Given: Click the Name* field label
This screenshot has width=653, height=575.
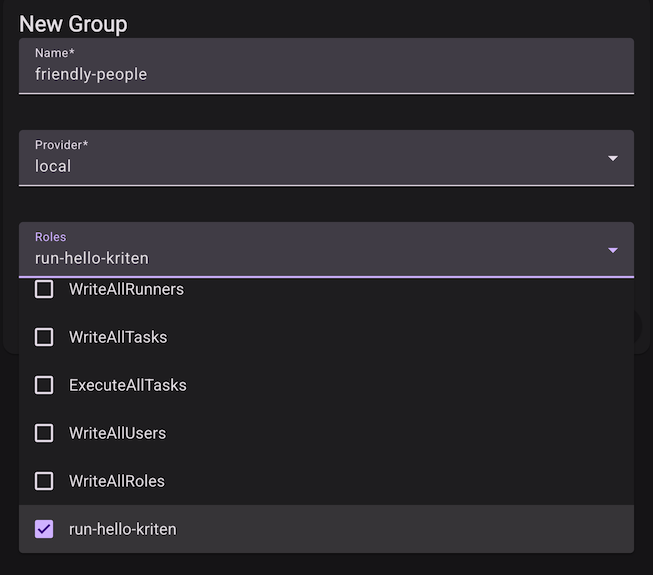Looking at the screenshot, I should [55, 53].
